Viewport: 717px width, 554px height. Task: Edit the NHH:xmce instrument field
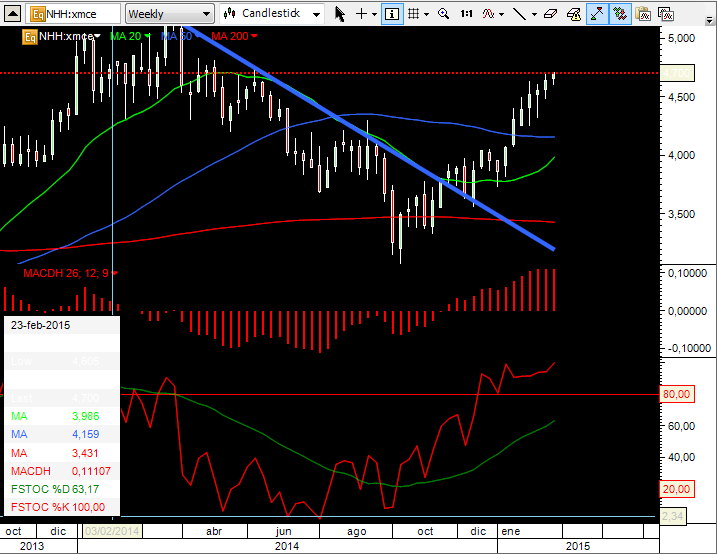tap(73, 14)
